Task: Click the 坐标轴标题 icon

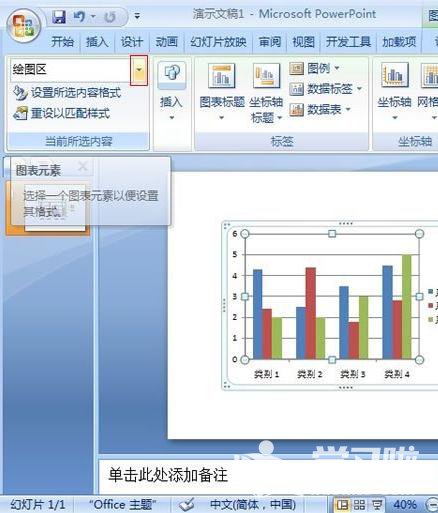Action: [x=266, y=76]
